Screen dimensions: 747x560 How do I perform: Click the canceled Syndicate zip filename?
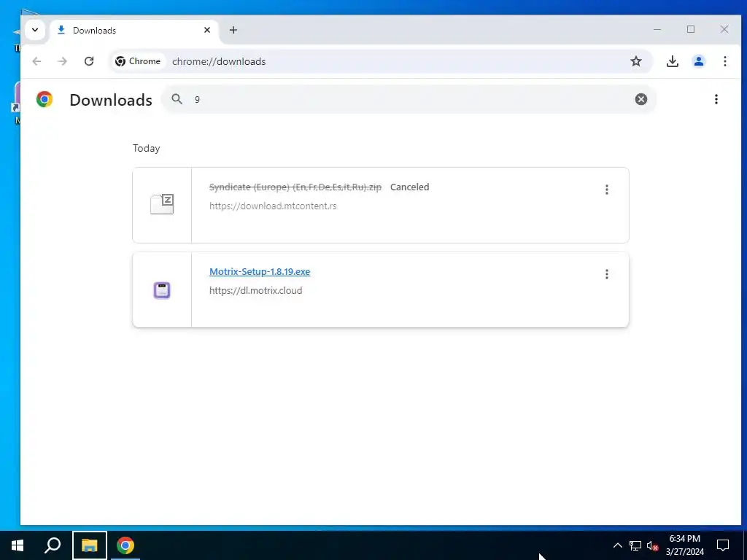click(295, 187)
